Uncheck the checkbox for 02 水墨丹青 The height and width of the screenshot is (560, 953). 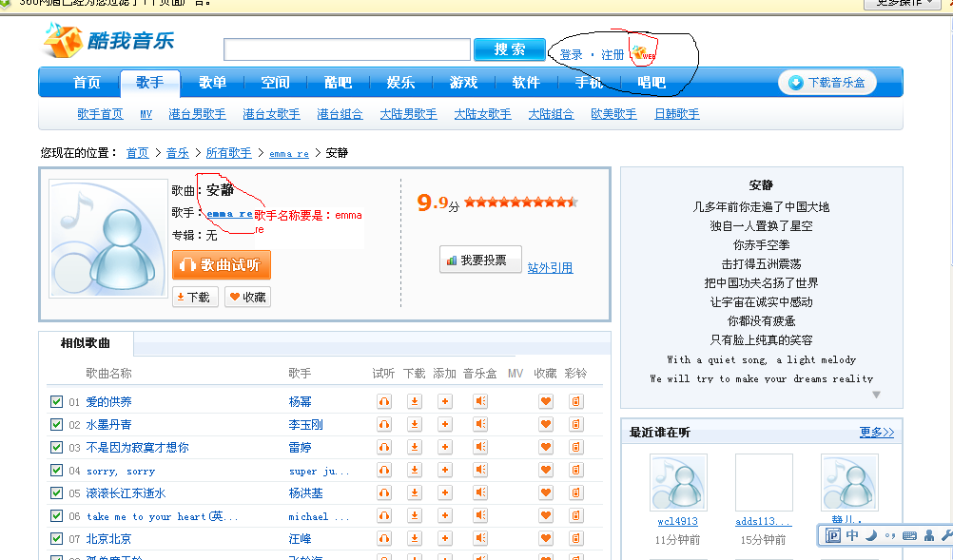coord(56,425)
